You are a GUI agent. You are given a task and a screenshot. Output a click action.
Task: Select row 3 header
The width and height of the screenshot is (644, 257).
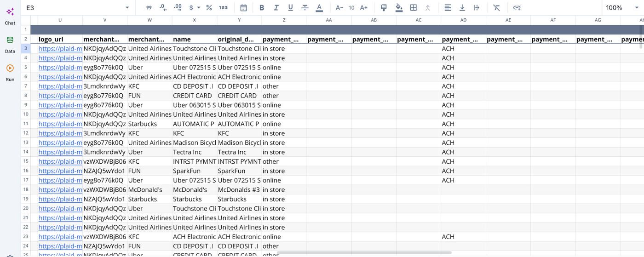click(x=26, y=48)
